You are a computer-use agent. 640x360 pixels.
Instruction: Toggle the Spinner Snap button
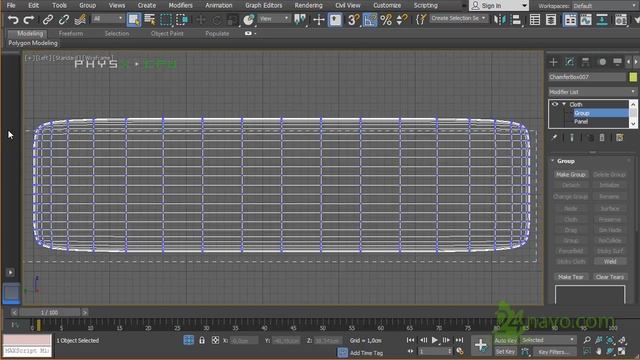tap(402, 20)
